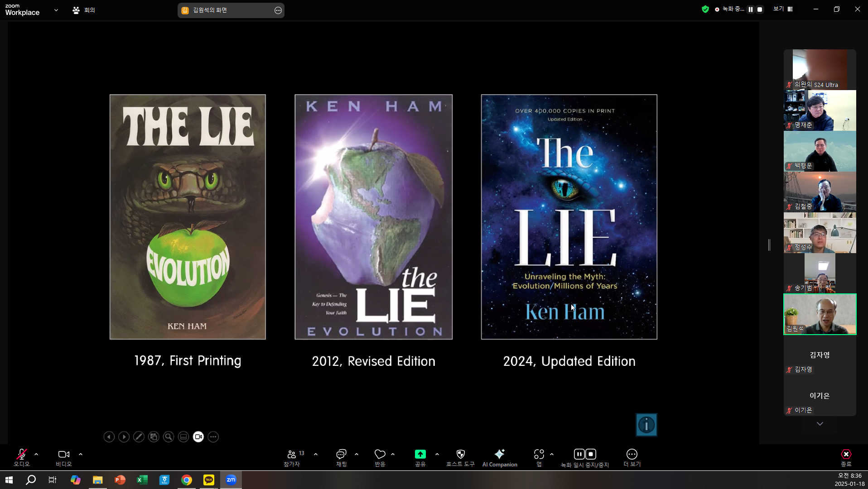Open PowerPoint from the taskbar
This screenshot has height=489, width=868.
[x=120, y=480]
